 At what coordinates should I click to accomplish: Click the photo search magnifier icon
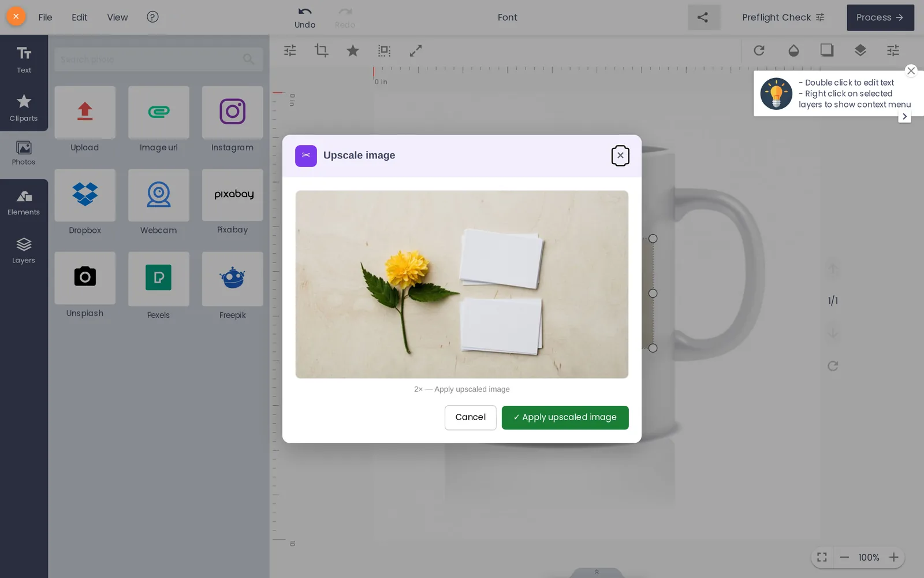pyautogui.click(x=249, y=59)
